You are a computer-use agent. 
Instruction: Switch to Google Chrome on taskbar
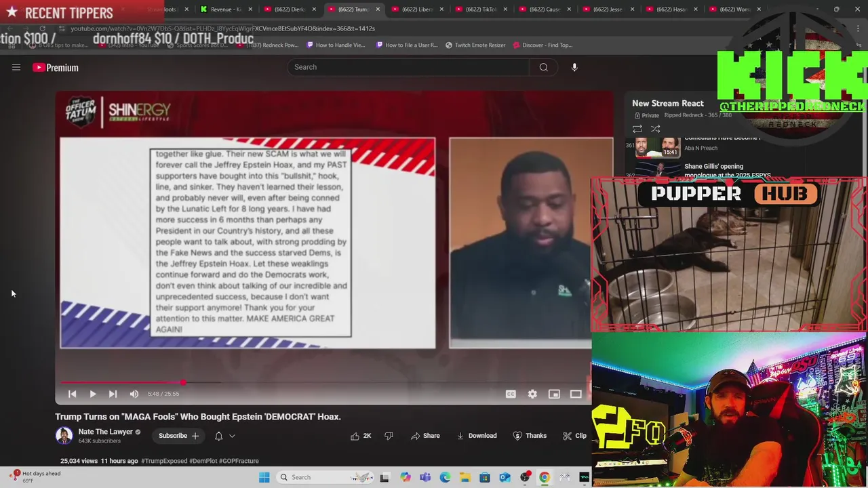tap(545, 477)
